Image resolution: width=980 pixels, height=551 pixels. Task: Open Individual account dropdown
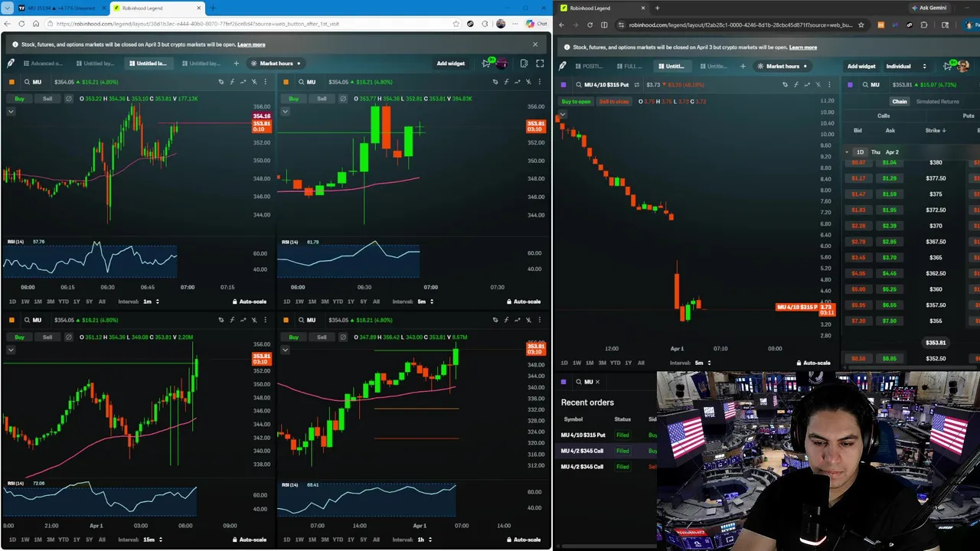906,67
